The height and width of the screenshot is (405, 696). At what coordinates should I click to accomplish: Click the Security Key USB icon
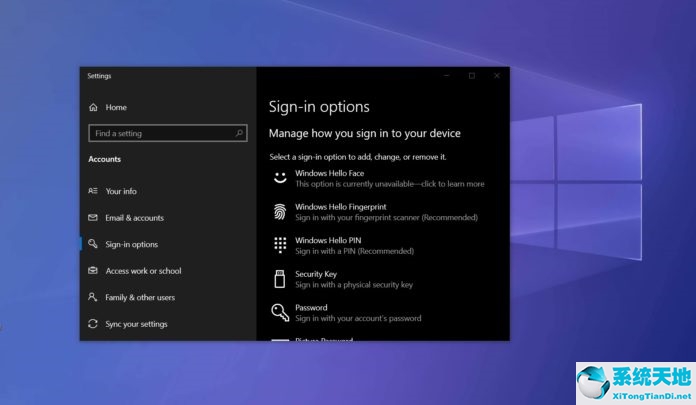(280, 279)
